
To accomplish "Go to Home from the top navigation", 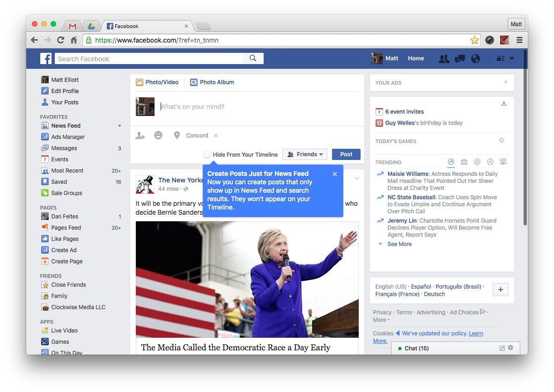I will tap(416, 58).
